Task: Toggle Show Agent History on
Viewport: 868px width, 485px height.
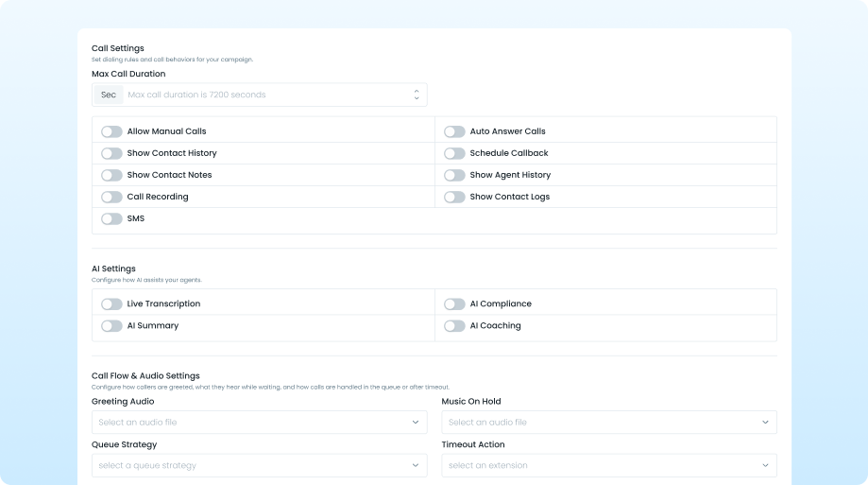Action: coord(454,175)
